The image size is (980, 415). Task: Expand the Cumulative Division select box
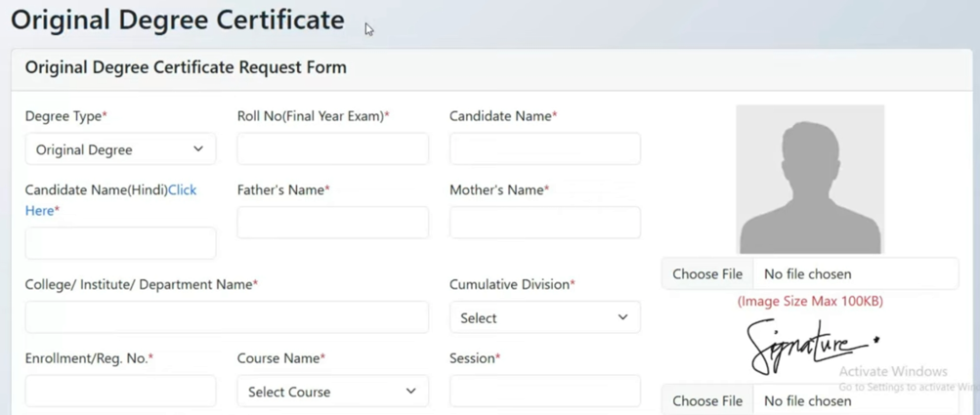pos(544,317)
